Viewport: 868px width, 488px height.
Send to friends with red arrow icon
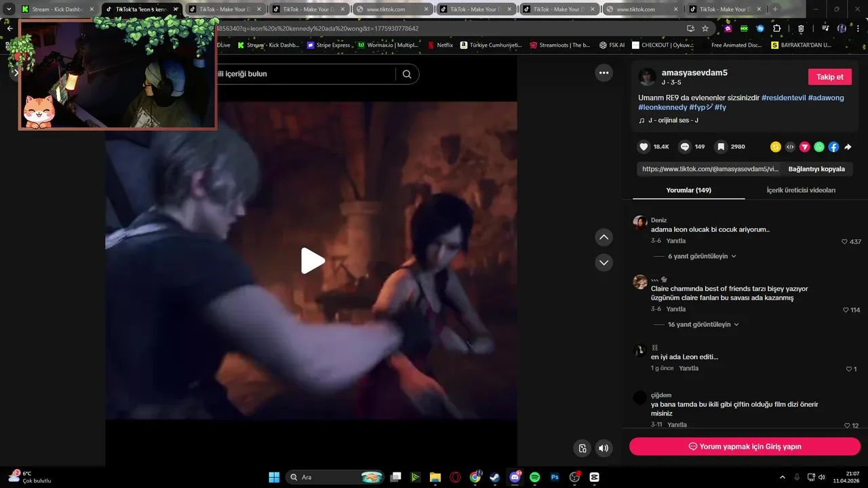pos(805,146)
